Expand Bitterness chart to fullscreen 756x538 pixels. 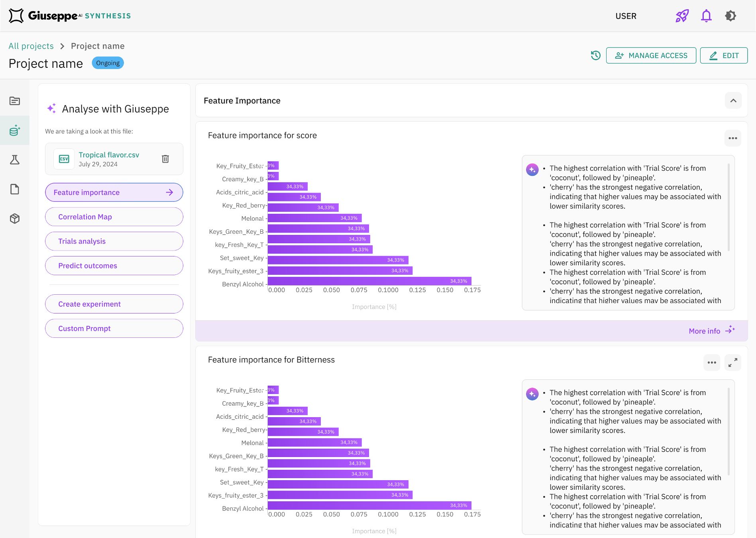click(733, 363)
